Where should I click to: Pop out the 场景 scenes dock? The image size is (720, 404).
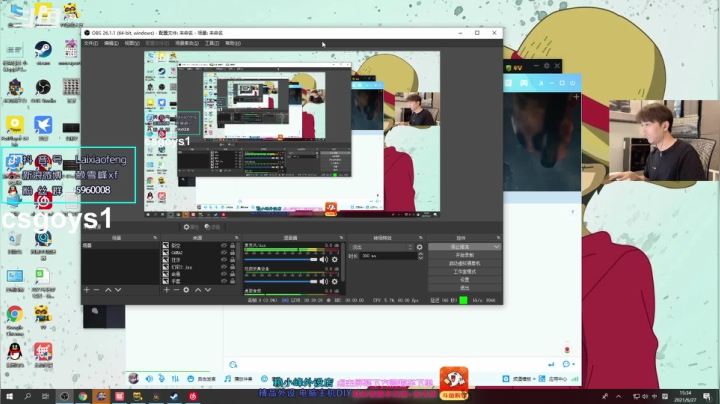[x=155, y=238]
